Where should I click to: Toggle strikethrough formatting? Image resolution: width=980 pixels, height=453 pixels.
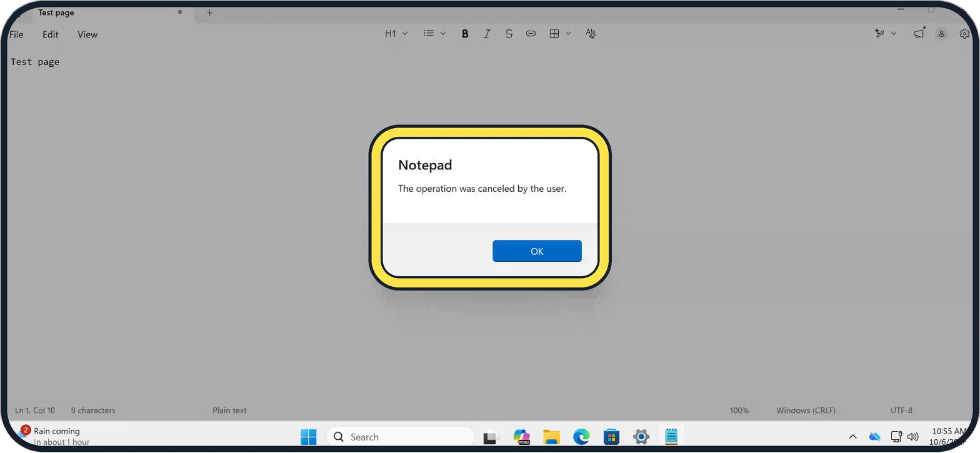[509, 34]
